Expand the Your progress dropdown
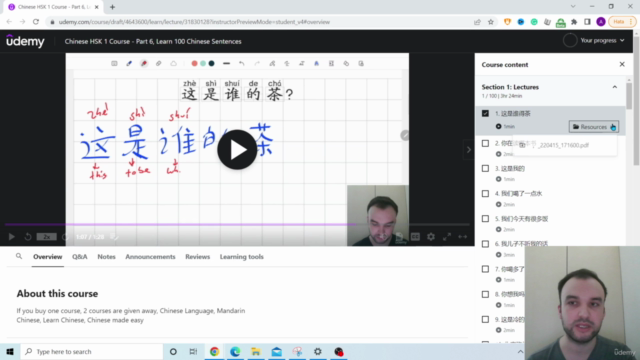Viewport: 640px width, 360px height. [x=602, y=40]
